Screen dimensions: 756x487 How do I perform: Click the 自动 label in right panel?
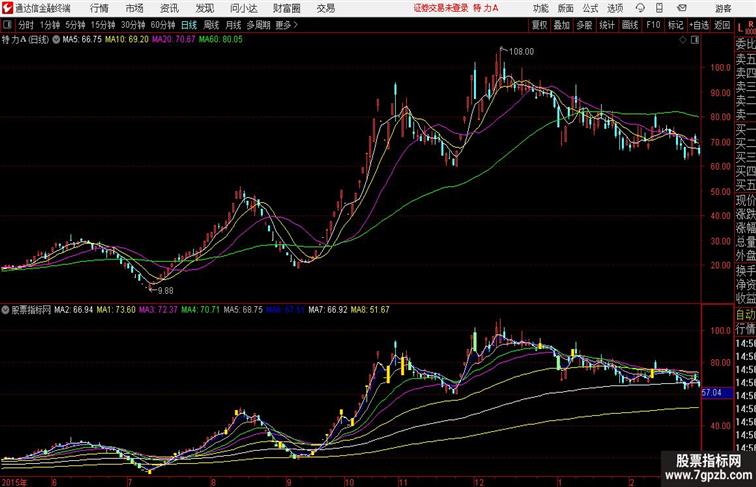point(745,314)
